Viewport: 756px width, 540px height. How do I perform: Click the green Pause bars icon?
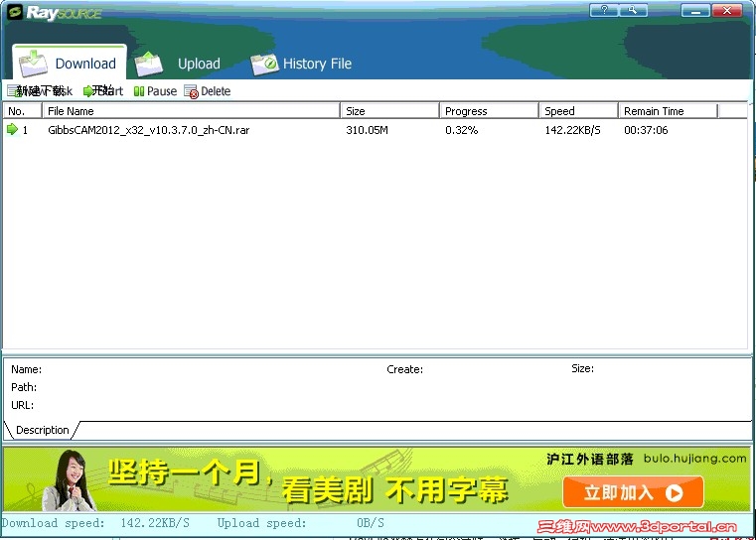coord(139,91)
